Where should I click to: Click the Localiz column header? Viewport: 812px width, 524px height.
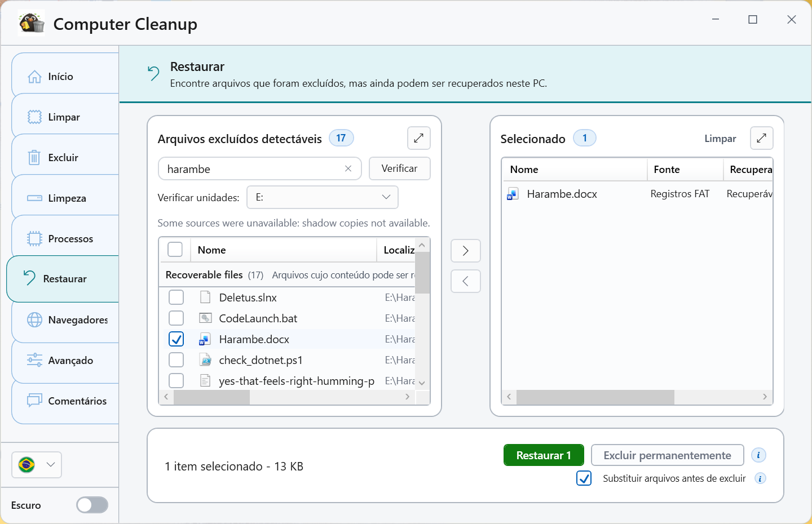click(x=396, y=250)
